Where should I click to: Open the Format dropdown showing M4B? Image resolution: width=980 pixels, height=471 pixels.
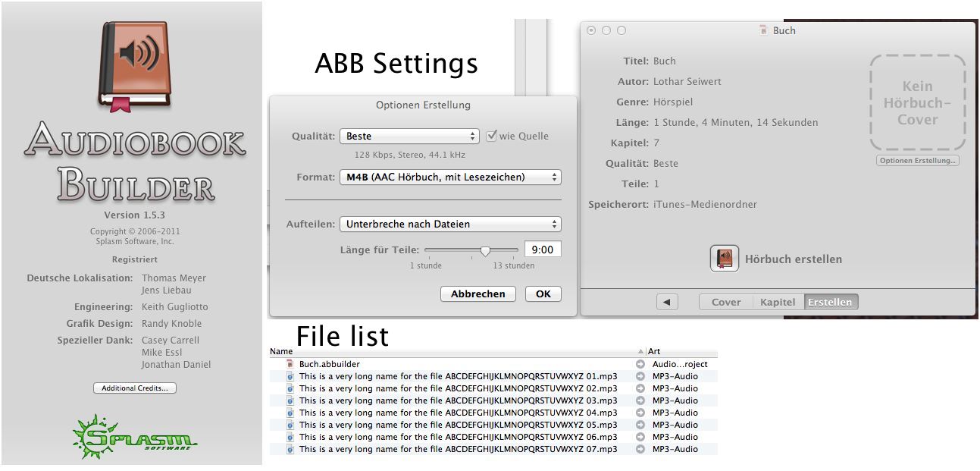click(450, 177)
